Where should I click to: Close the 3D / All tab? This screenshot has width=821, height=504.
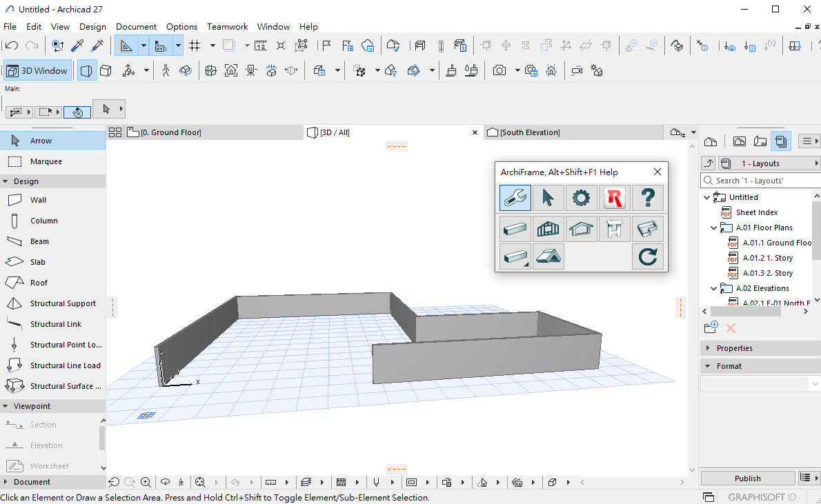pos(475,132)
